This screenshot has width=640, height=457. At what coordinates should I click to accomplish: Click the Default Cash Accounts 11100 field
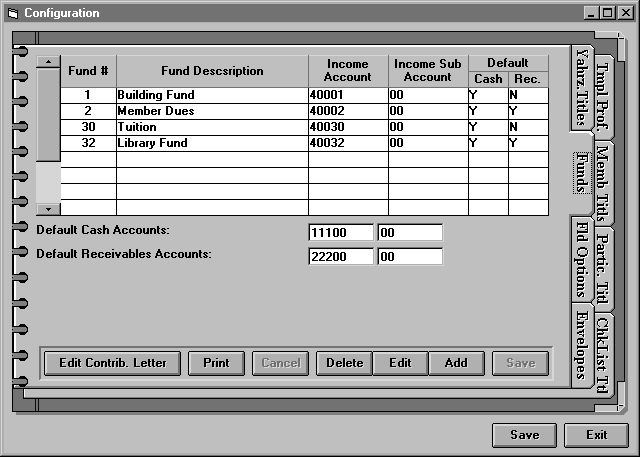pyautogui.click(x=341, y=233)
